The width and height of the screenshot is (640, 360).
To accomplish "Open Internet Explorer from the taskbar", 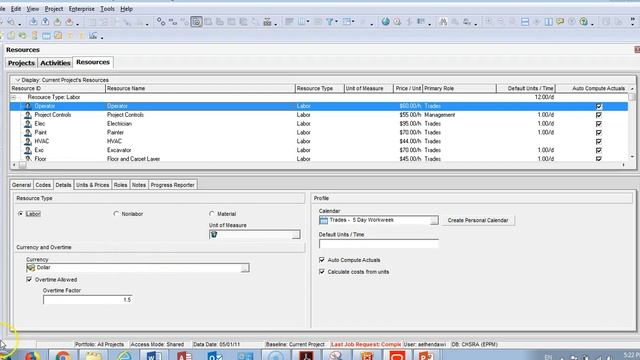I will (x=124, y=356).
